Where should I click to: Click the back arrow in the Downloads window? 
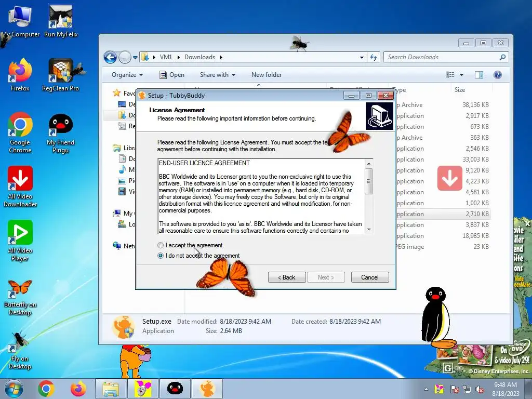[110, 57]
